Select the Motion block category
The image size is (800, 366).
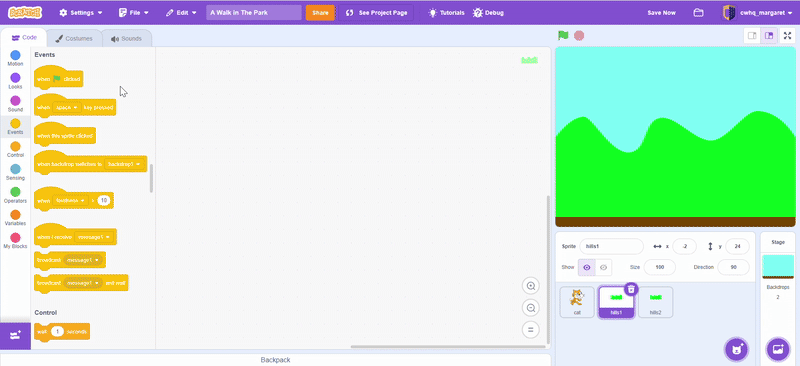tap(15, 58)
